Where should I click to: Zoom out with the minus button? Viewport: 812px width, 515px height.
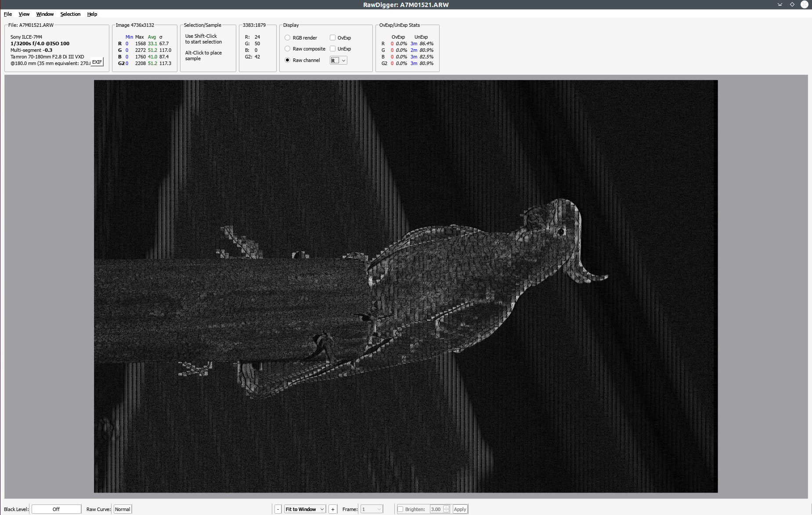click(278, 509)
